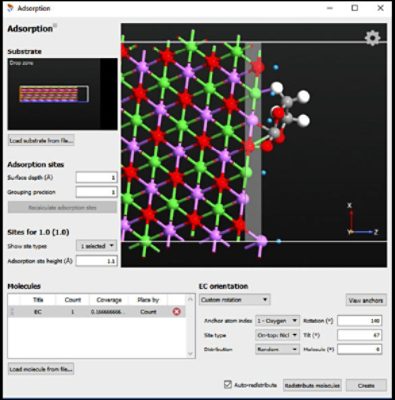395x400 pixels.
Task: Remove EC molecule with red X icon
Action: pos(177,312)
